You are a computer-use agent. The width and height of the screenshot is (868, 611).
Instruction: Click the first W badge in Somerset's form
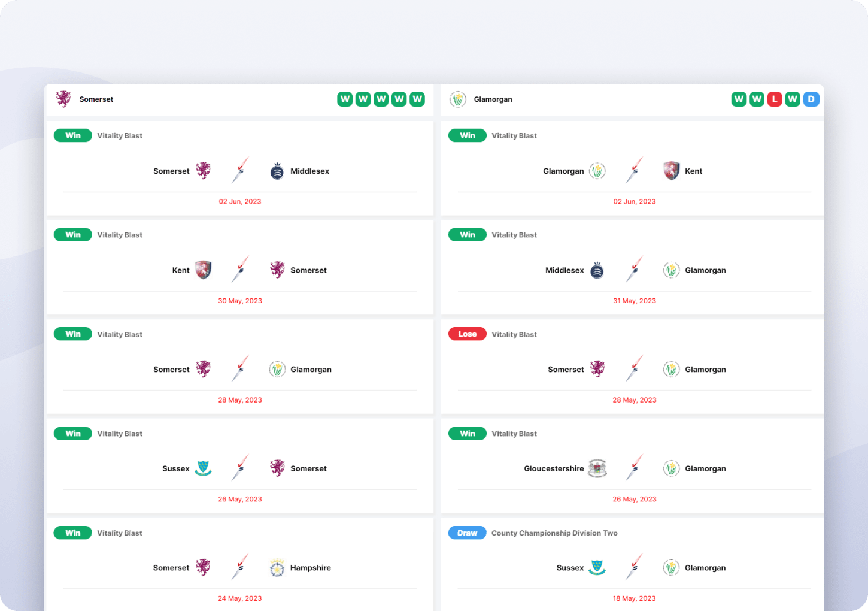click(345, 99)
